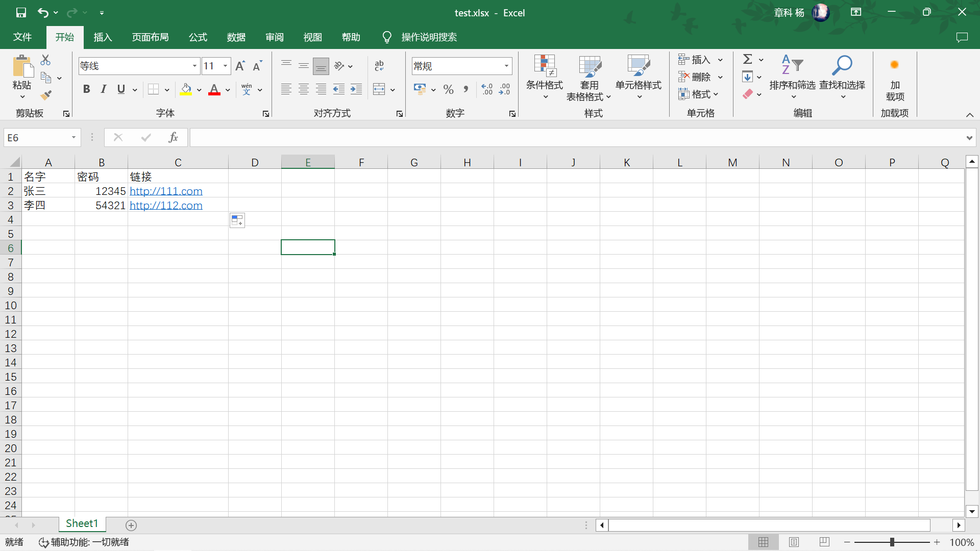Screen dimensions: 980x551
Task: Open the font name dropdown 等线
Action: click(x=194, y=66)
